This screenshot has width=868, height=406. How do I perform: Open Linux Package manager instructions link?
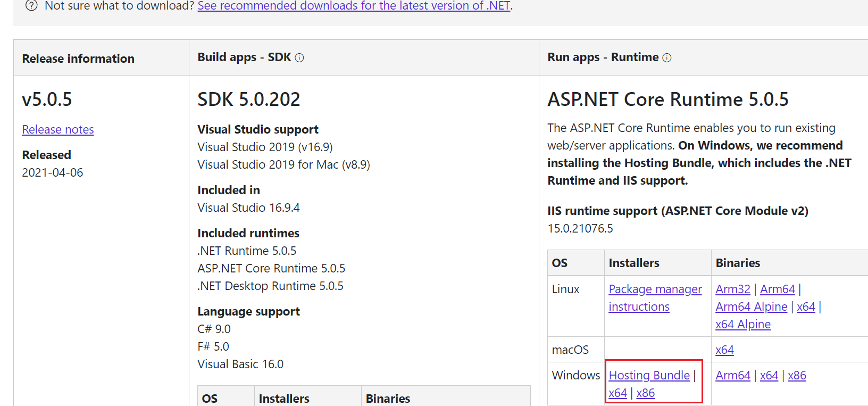click(655, 298)
